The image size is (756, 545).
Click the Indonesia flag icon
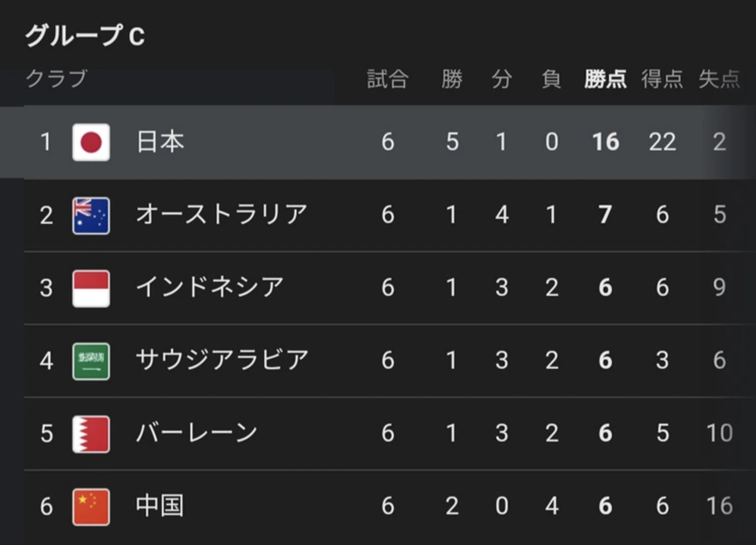tap(91, 289)
